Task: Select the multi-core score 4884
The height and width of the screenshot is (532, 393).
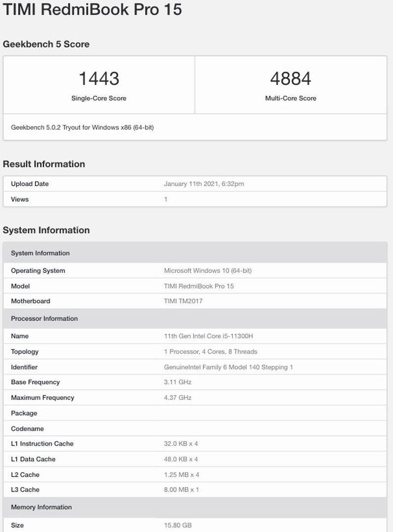Action: pos(290,79)
